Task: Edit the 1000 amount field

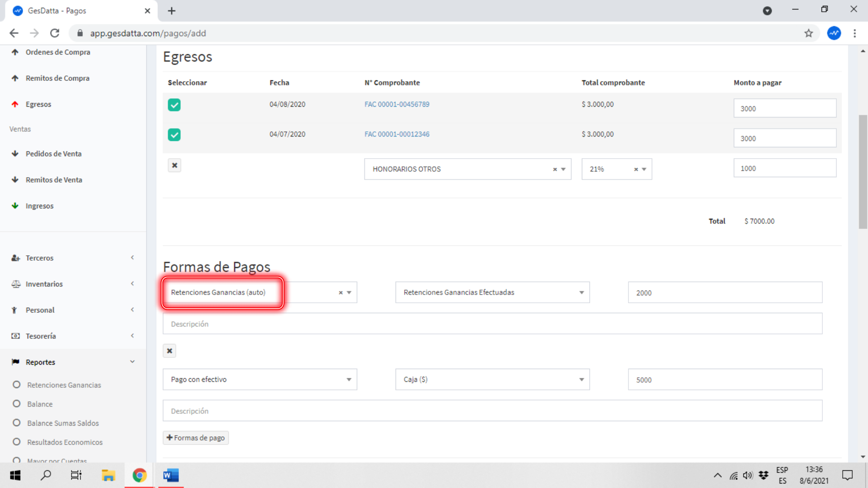Action: [785, 168]
